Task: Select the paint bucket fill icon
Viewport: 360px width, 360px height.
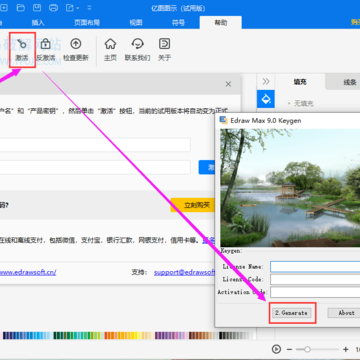Action: coord(266,99)
